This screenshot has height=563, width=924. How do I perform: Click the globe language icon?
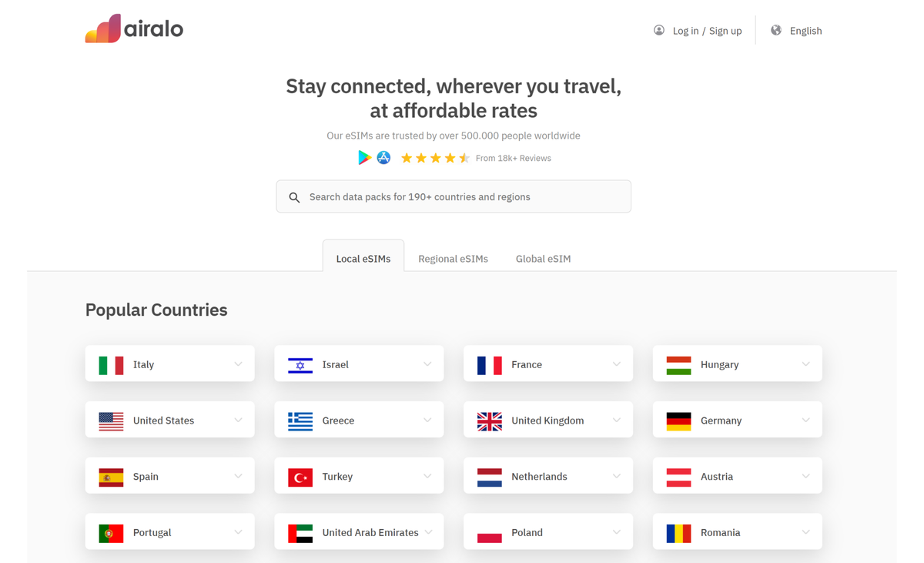[776, 30]
